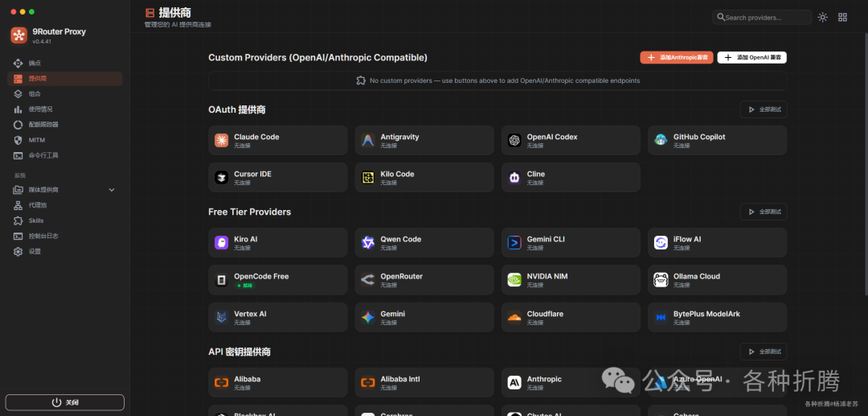Click the Gemini star icon
This screenshot has height=416, width=868.
(x=367, y=317)
